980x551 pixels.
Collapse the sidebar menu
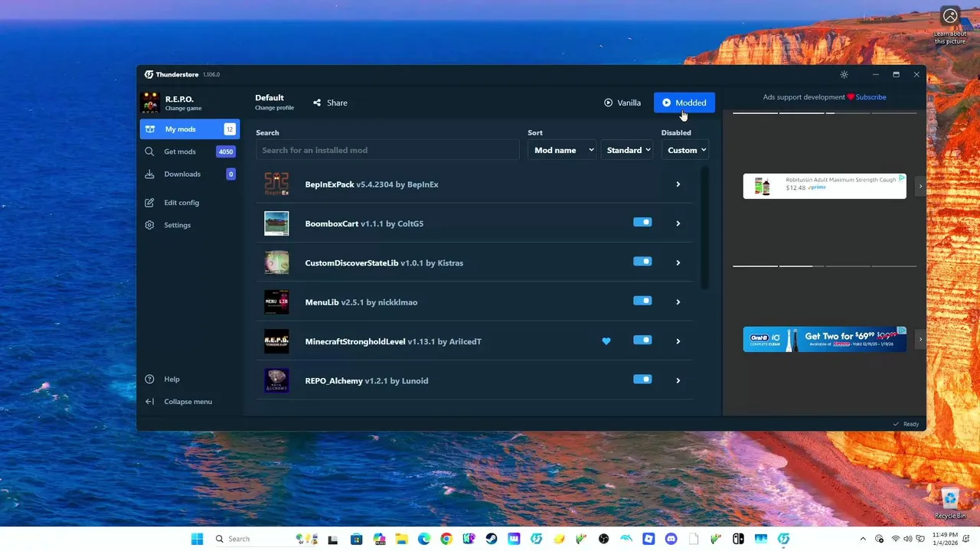[x=188, y=402]
